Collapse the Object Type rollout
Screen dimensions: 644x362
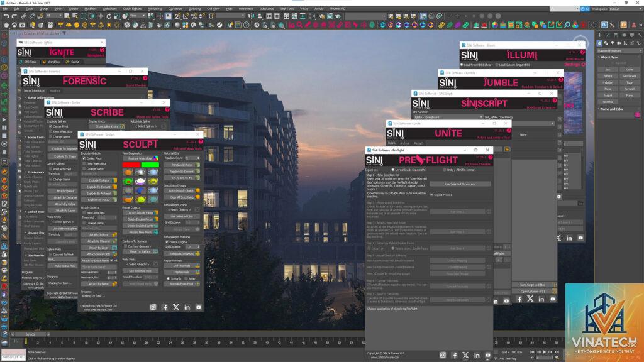click(x=609, y=57)
